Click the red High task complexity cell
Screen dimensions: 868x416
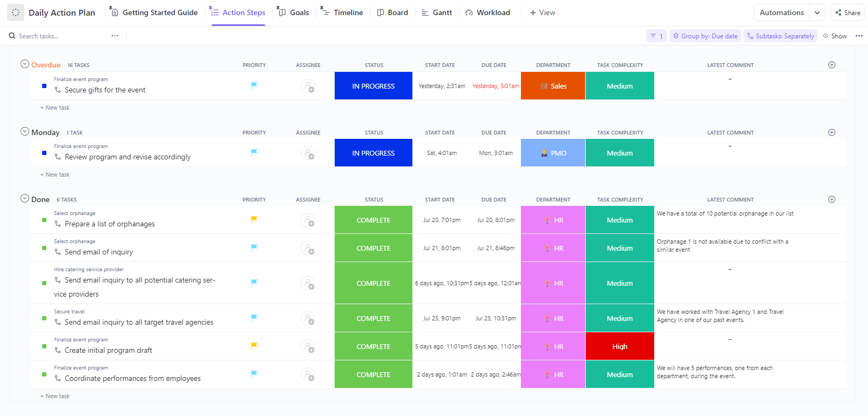tap(620, 346)
